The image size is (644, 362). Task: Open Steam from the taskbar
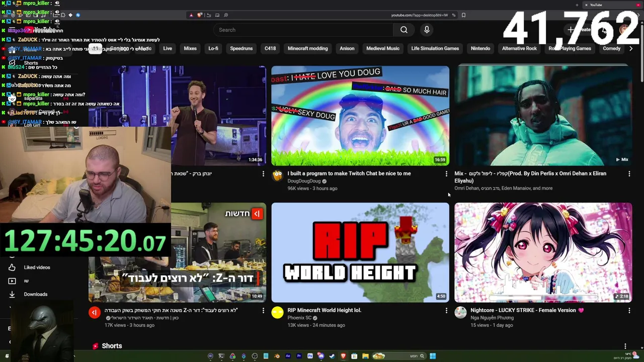[332, 356]
